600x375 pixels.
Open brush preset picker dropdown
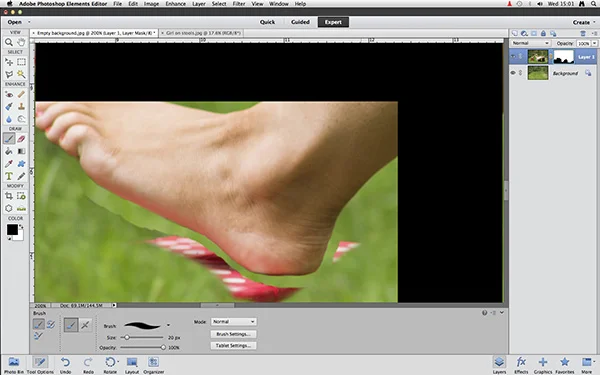point(168,325)
